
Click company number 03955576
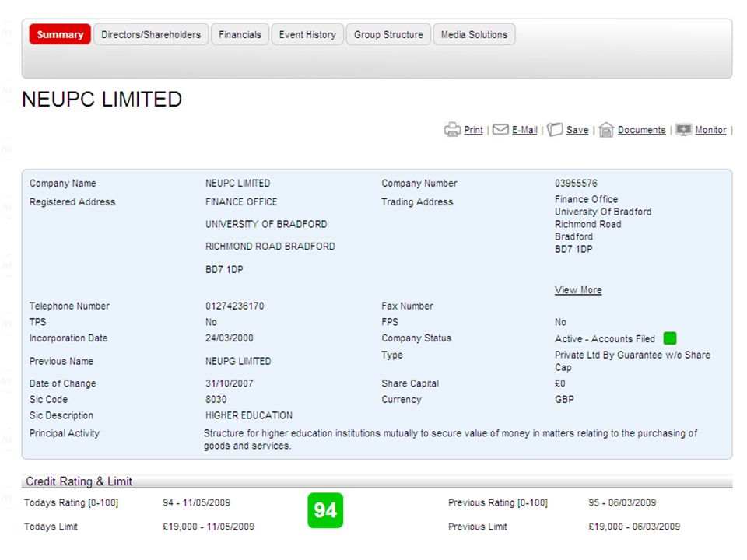576,184
